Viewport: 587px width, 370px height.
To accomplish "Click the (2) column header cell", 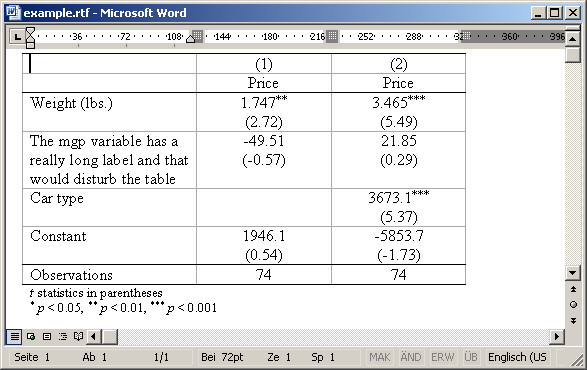I will (x=399, y=64).
